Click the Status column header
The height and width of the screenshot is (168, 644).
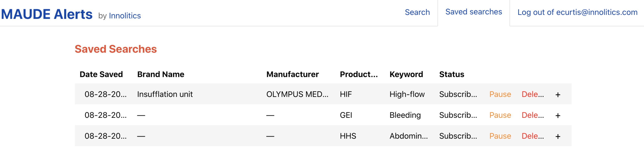(451, 74)
